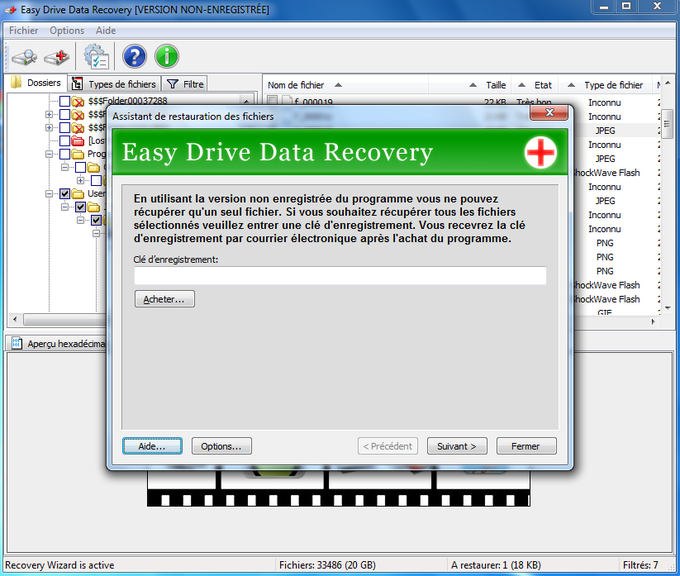Click status text 'A restaurer: 1 (18 KB)'
Screen dimensions: 680x576
[x=496, y=565]
